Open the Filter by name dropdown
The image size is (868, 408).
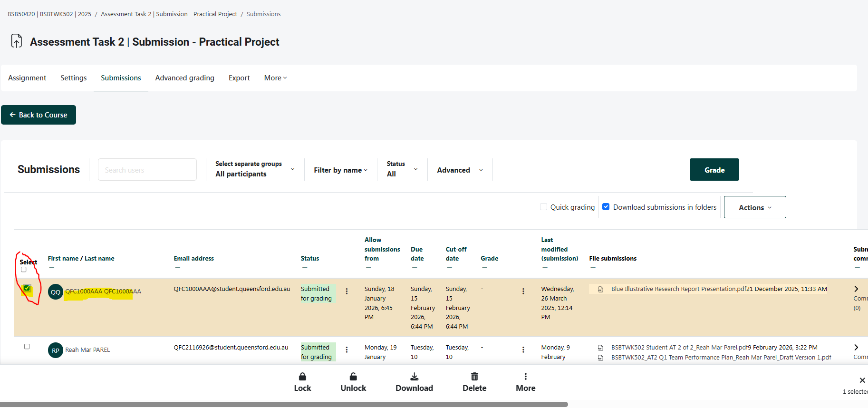pos(340,170)
